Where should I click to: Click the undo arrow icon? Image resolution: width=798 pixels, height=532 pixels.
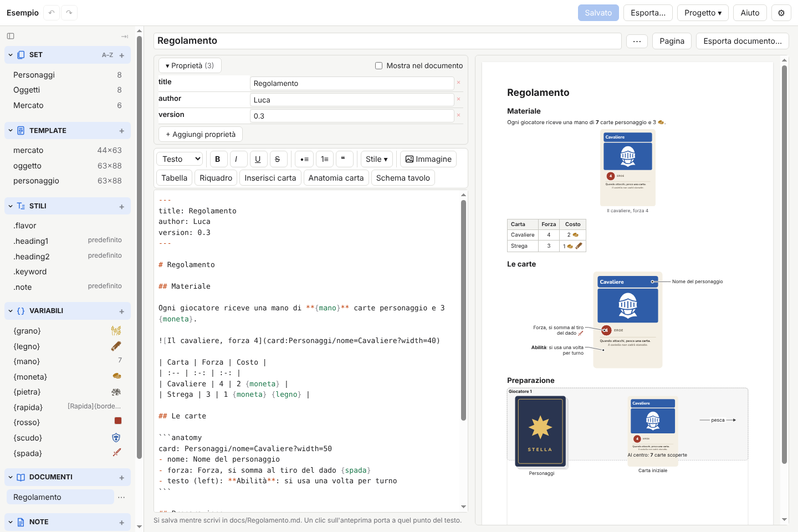click(52, 13)
